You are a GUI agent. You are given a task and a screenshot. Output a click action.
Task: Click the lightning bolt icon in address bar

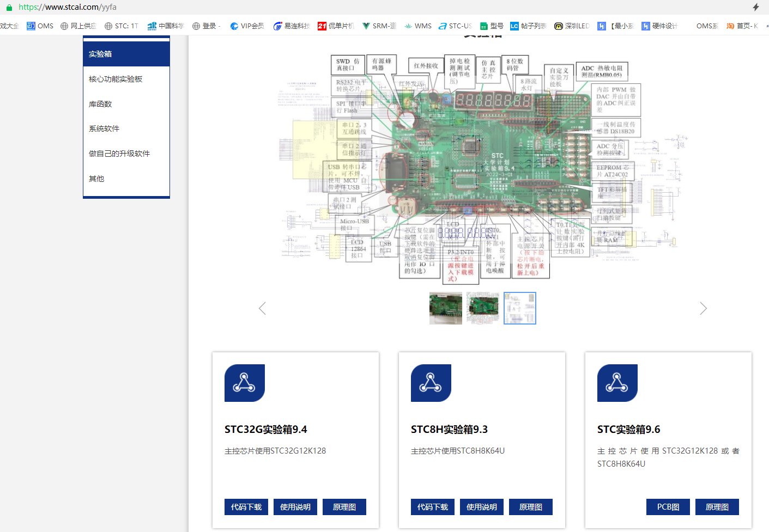(x=756, y=7)
